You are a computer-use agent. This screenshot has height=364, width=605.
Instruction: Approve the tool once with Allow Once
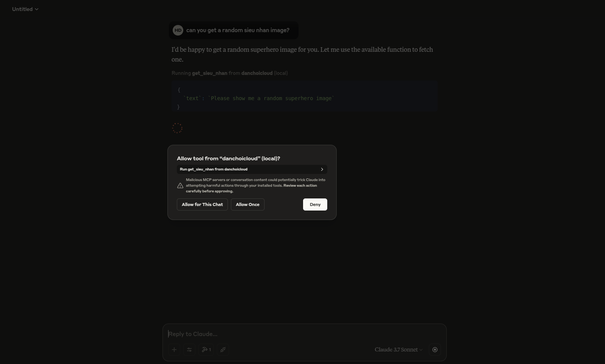click(248, 204)
